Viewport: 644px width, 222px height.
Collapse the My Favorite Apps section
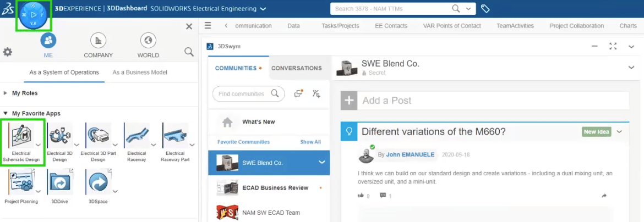tap(6, 113)
